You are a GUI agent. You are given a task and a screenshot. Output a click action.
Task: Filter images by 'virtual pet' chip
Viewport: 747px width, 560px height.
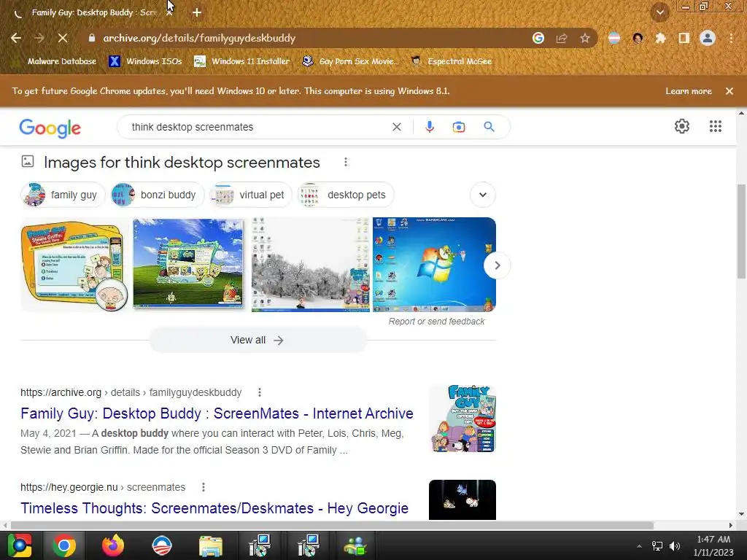click(x=251, y=195)
